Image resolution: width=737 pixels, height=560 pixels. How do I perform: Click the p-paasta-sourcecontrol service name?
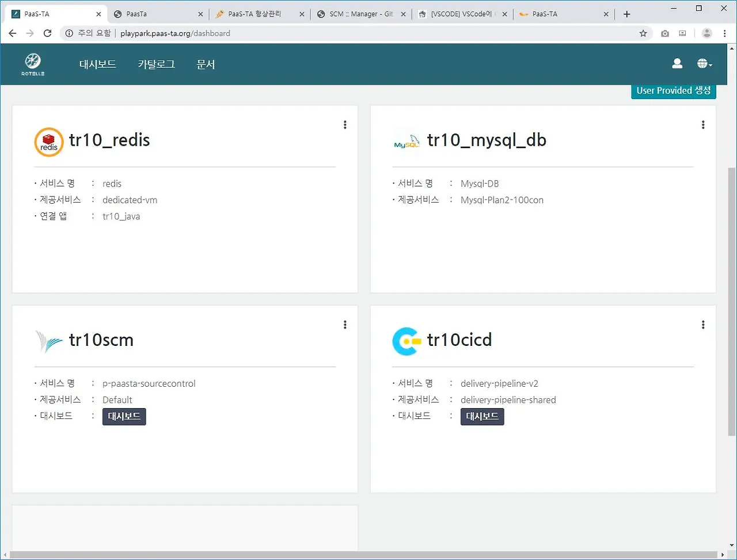tap(149, 384)
